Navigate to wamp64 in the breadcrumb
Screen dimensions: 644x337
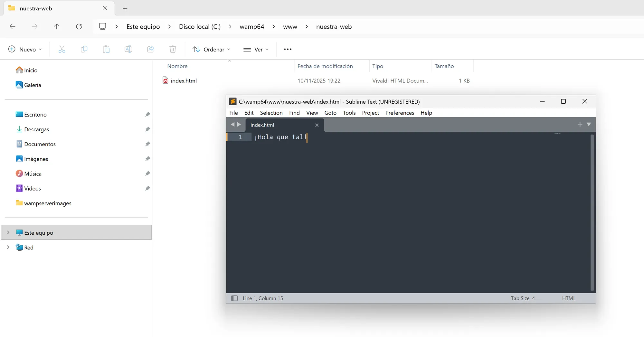point(251,27)
